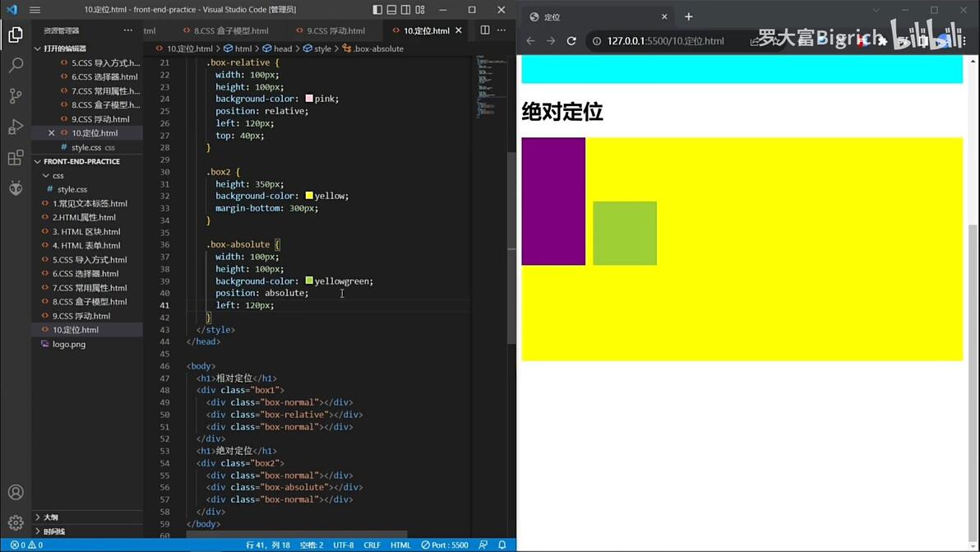Open the Source Control view
Screen dimensions: 980x552
coord(16,95)
